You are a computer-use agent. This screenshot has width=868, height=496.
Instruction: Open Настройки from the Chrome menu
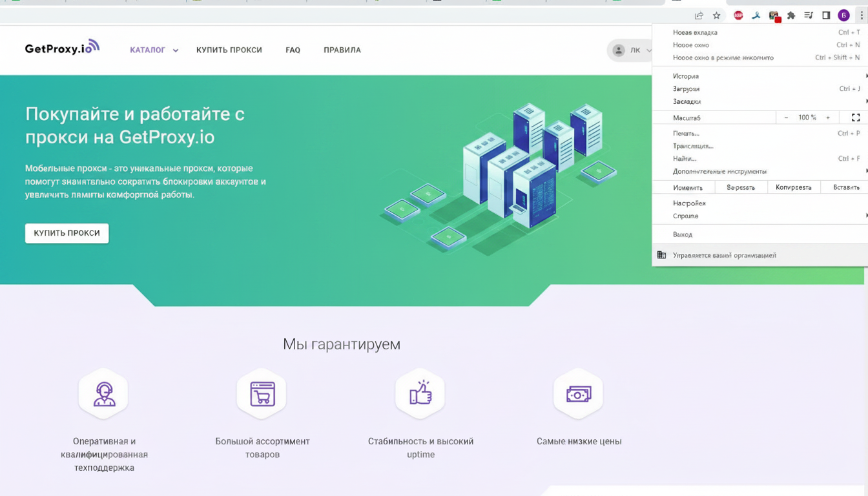click(760, 203)
